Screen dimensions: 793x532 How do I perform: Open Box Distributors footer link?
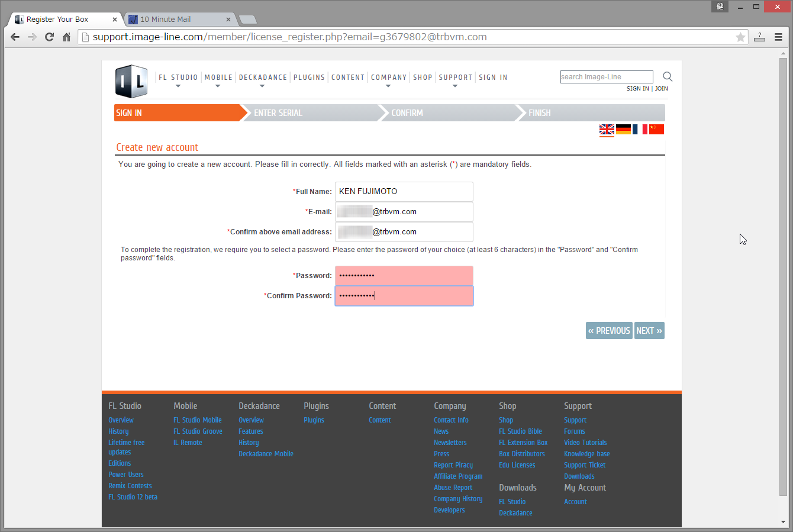click(521, 454)
